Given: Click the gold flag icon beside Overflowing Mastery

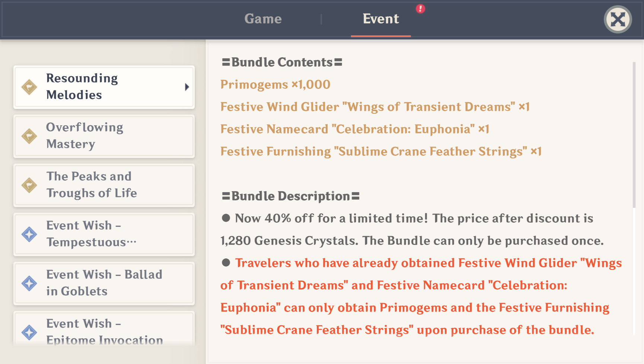Looking at the screenshot, I should pyautogui.click(x=29, y=136).
